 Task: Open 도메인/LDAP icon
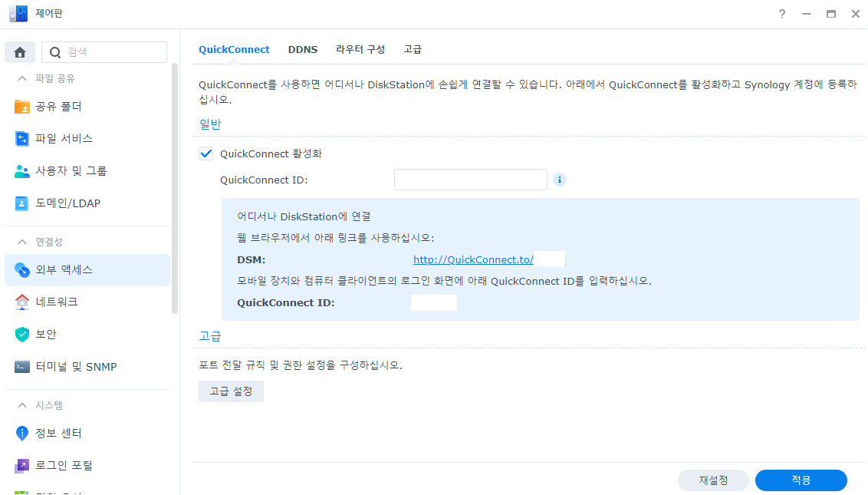(x=21, y=203)
